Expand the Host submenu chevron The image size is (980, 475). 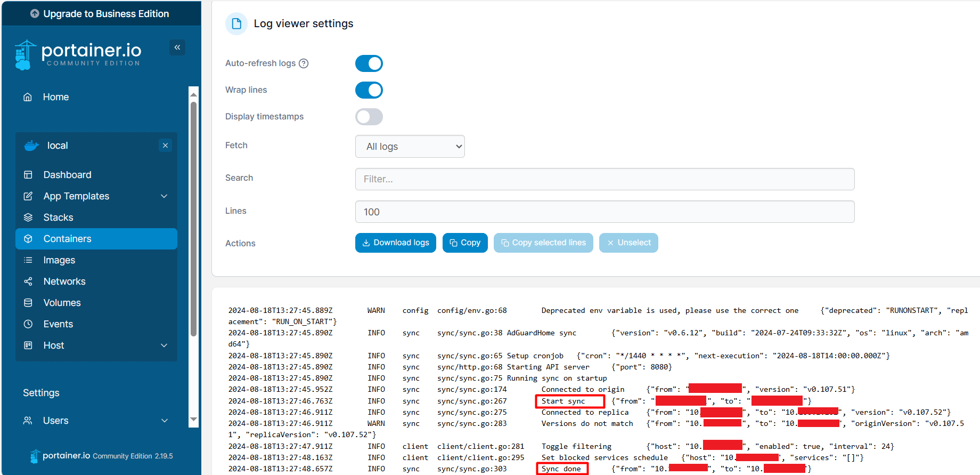pyautogui.click(x=164, y=345)
